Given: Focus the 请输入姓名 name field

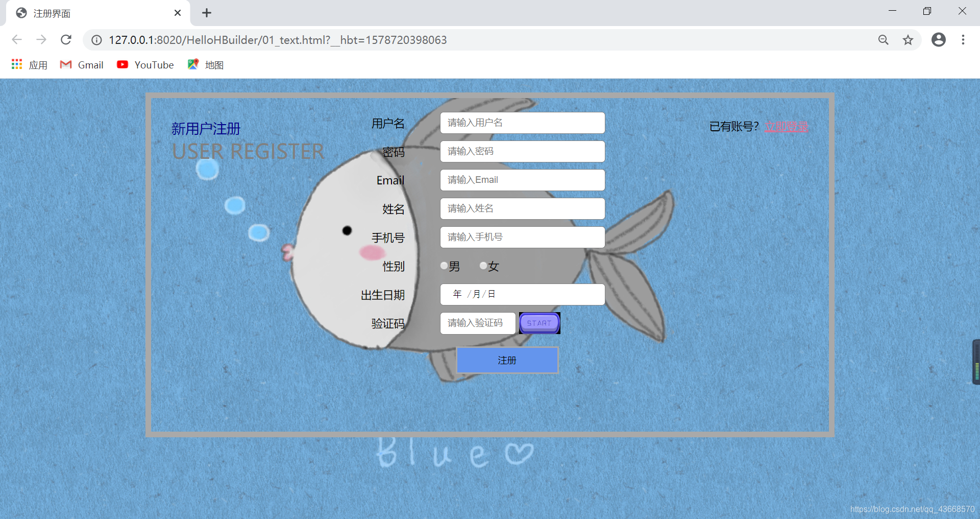Looking at the screenshot, I should (523, 209).
